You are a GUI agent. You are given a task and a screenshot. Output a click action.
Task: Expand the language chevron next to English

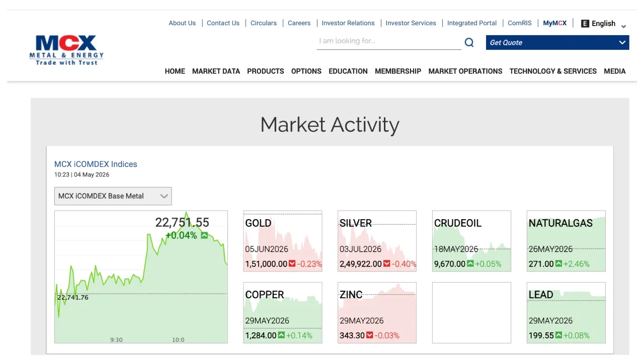pos(624,26)
